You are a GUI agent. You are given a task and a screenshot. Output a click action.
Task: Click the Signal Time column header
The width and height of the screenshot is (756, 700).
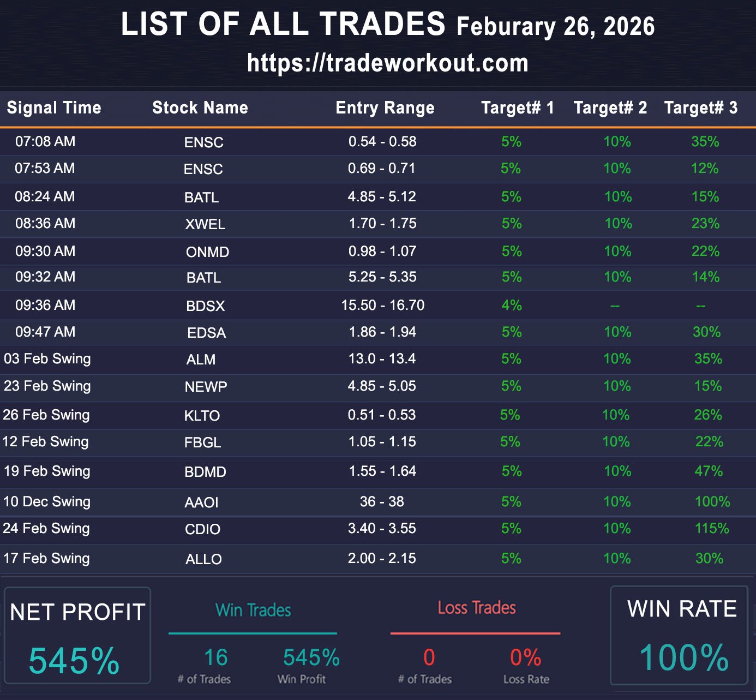(54, 108)
